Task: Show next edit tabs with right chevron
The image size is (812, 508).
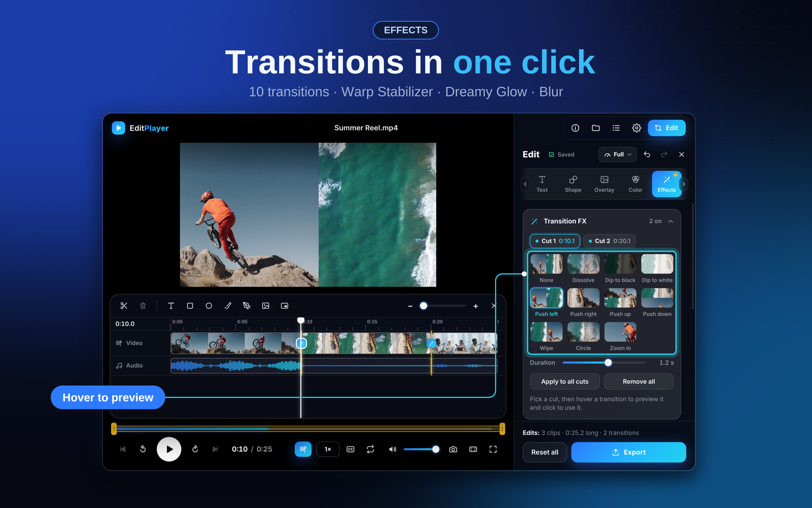Action: coord(684,184)
